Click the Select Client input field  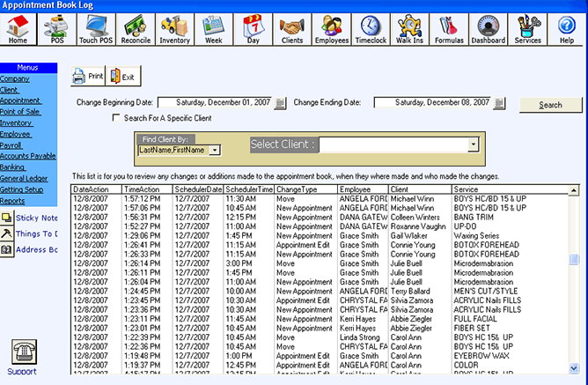coord(393,144)
